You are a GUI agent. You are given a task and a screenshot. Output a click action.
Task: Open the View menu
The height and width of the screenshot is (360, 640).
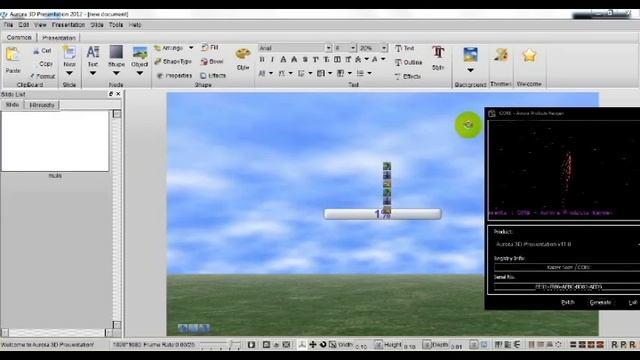pyautogui.click(x=40, y=25)
